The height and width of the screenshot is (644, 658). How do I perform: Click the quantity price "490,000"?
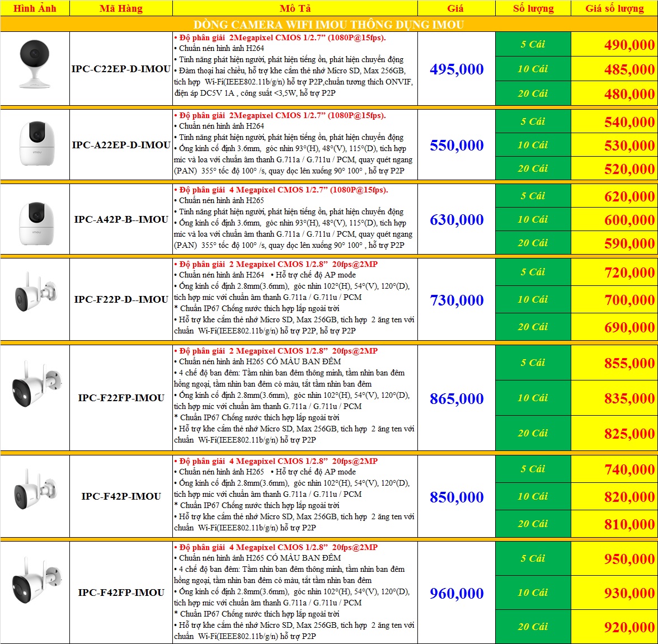pyautogui.click(x=629, y=45)
